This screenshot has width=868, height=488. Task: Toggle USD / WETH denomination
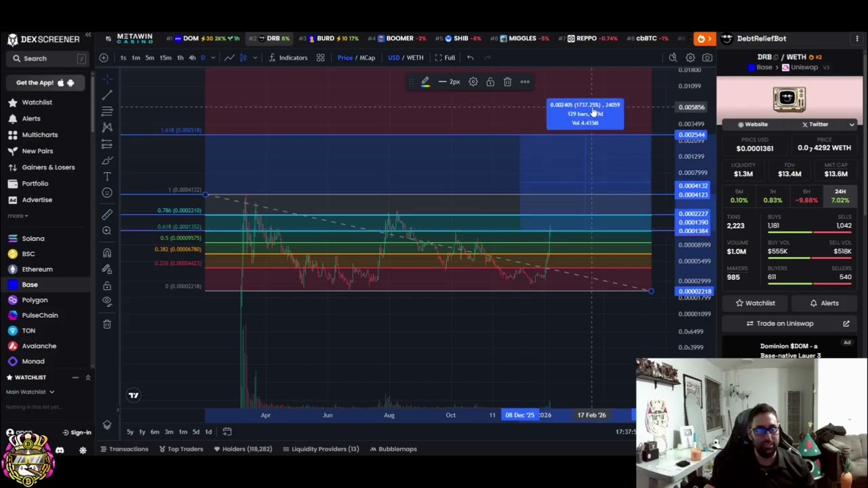(x=406, y=58)
